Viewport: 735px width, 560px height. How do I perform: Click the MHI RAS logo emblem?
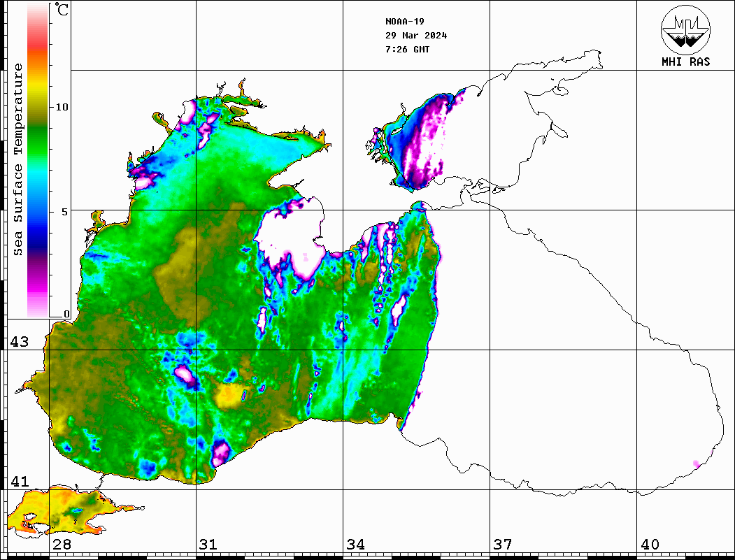[685, 29]
